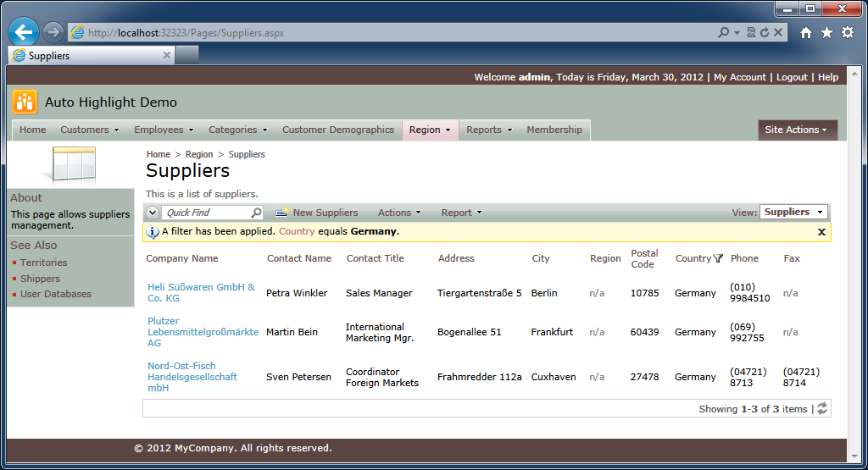Open Plutzer Lebensmittelgroßmärkte AG record
868x470 pixels.
click(x=203, y=332)
